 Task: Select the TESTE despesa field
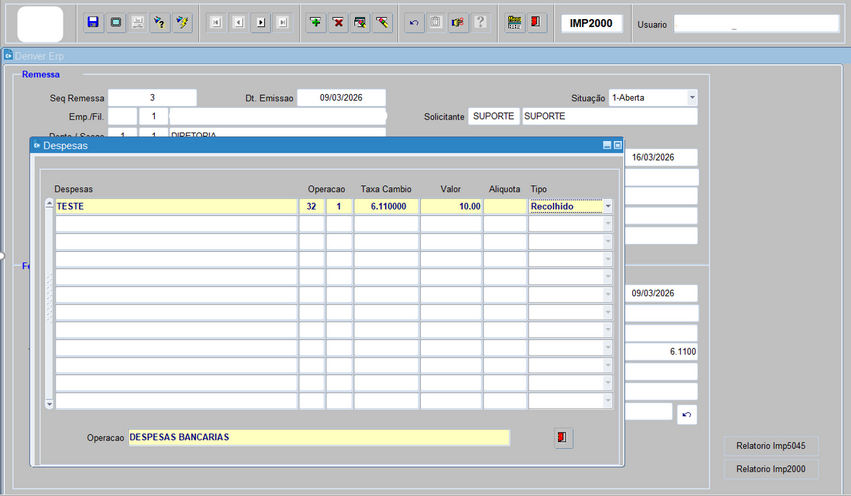175,206
